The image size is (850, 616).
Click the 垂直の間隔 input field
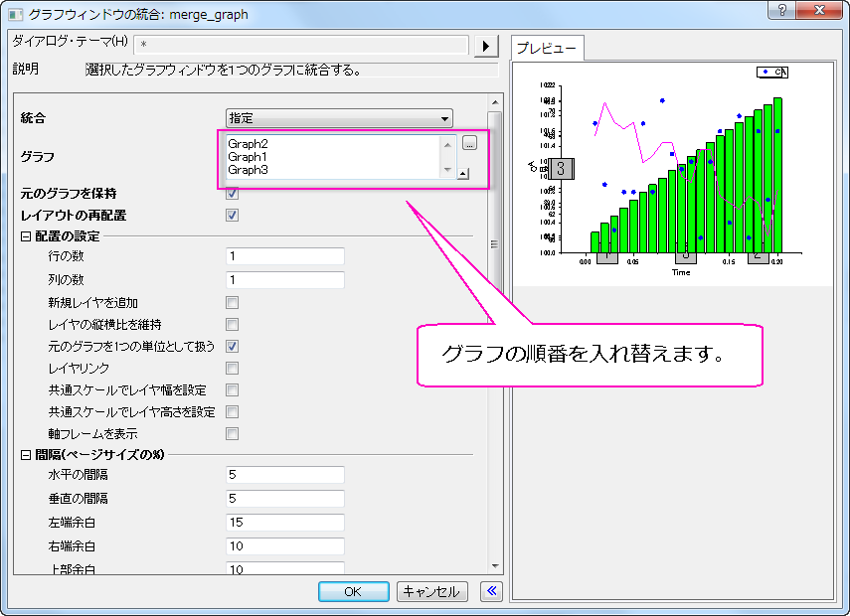pos(285,499)
